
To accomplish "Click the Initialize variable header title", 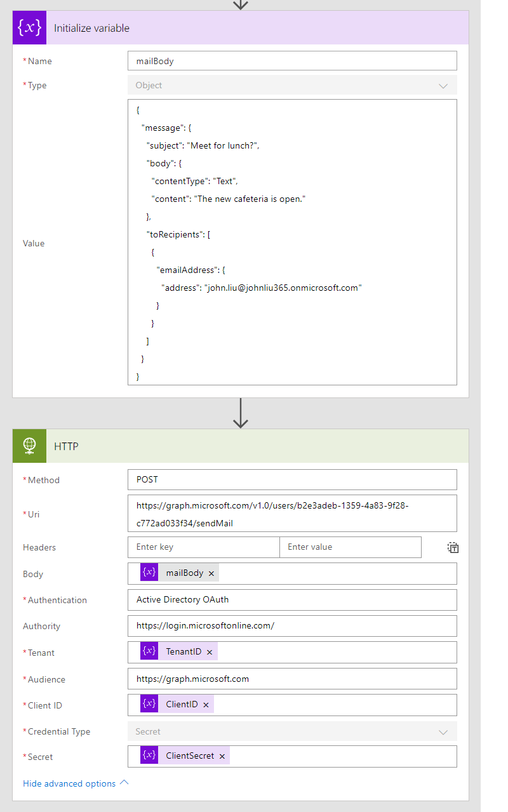I will 91,28.
